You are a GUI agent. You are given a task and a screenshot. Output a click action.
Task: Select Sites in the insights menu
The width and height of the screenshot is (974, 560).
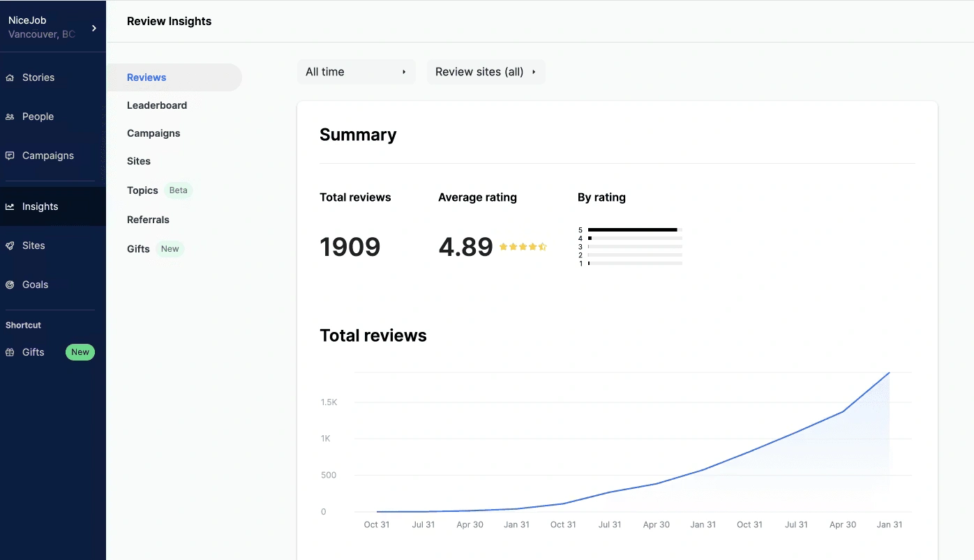click(138, 161)
